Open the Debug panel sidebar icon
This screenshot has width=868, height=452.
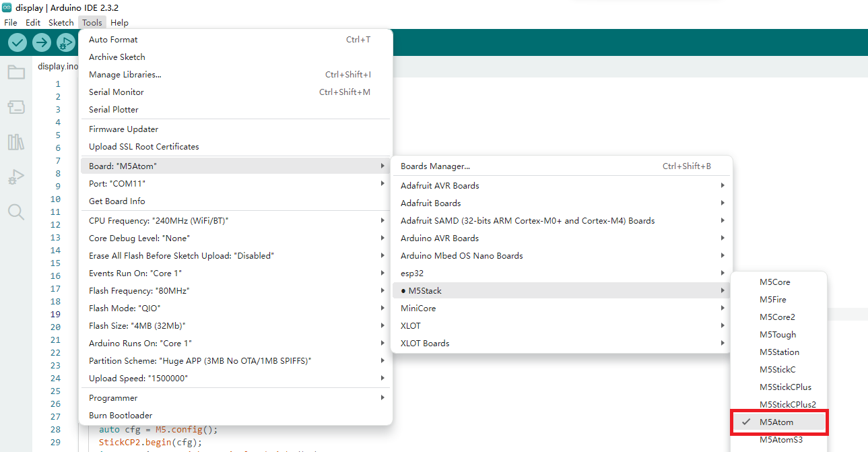pos(16,177)
